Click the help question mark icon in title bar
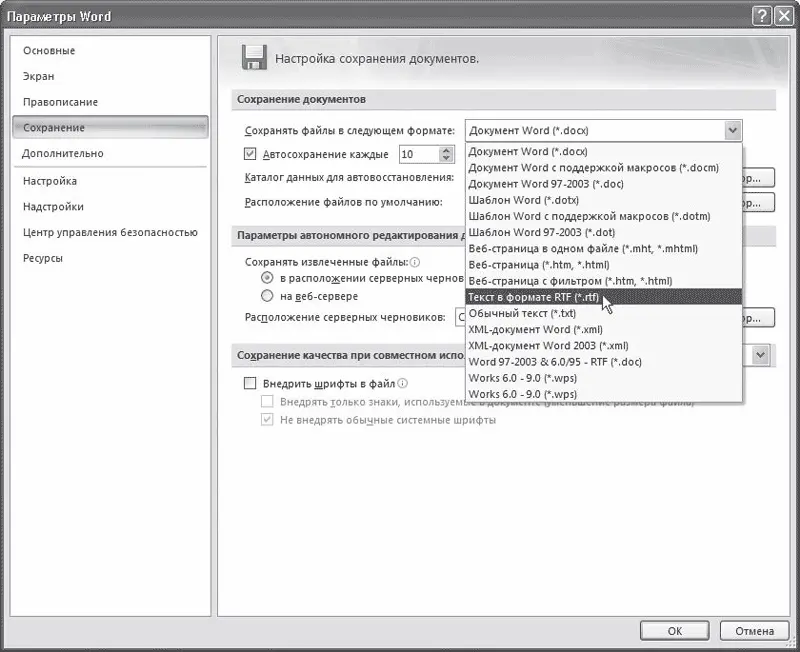Screen dimensions: 800x652 (x=762, y=16)
